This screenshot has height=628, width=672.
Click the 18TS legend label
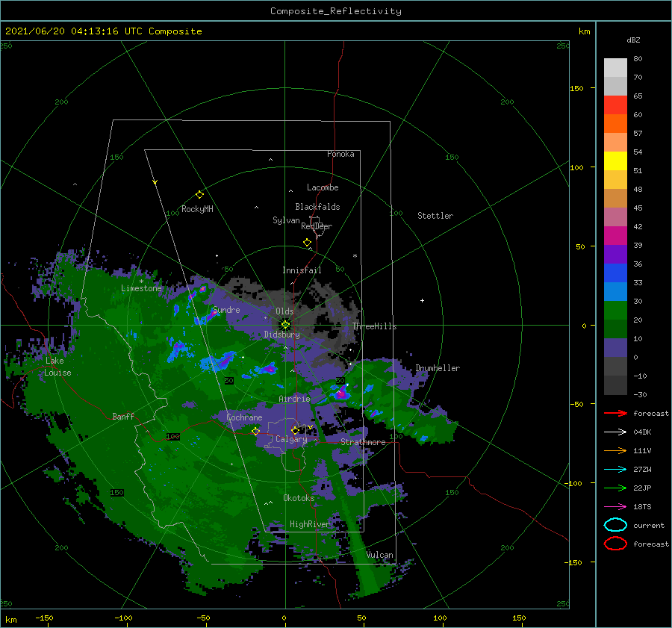pos(642,507)
